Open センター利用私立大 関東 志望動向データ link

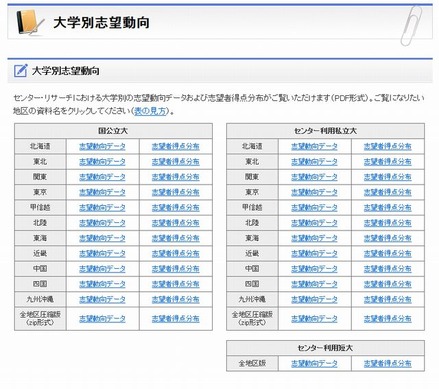coord(314,177)
